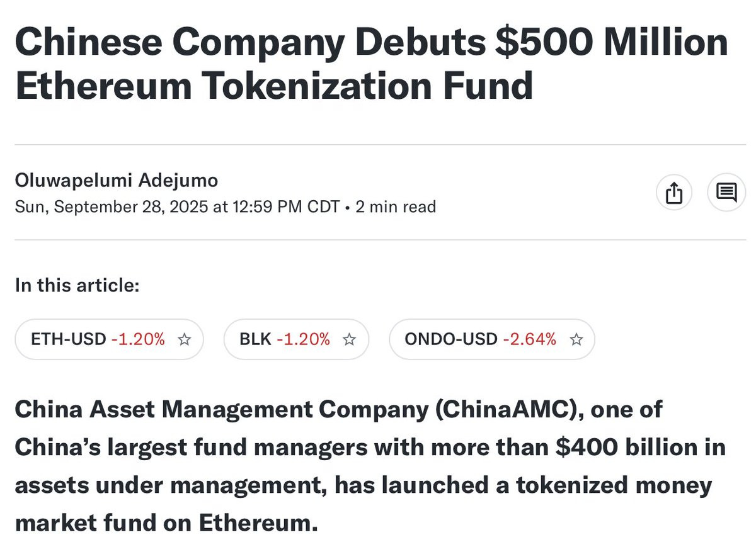Toggle the star next to BLK
The height and width of the screenshot is (559, 756).
click(349, 340)
